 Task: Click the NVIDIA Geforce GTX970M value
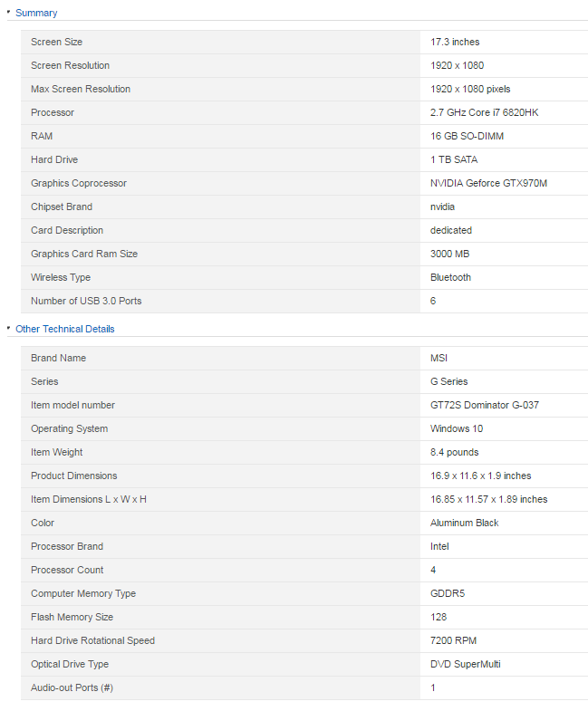click(x=488, y=183)
